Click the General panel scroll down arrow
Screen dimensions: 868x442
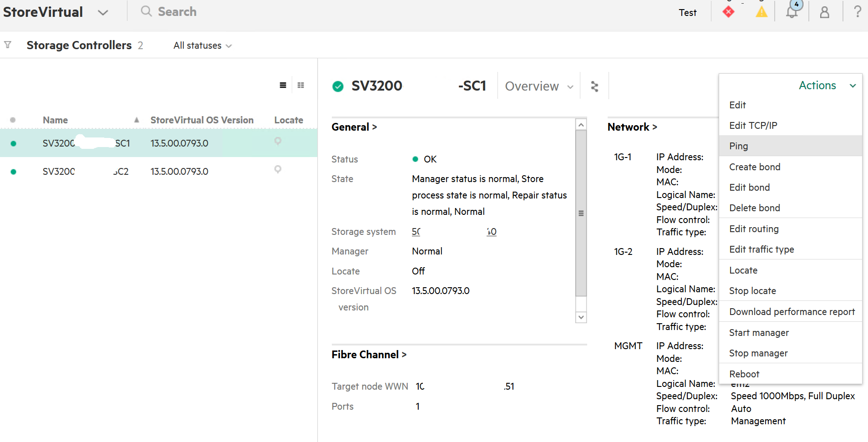[x=581, y=317]
